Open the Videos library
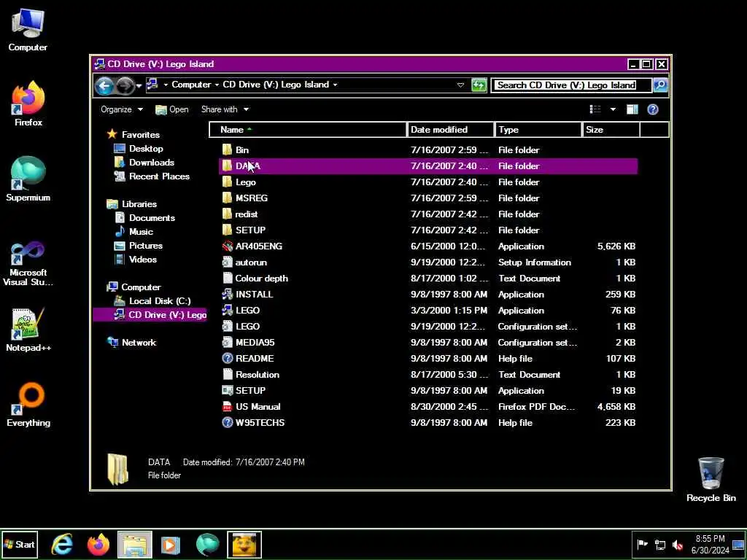Viewport: 747px width, 560px height. click(x=136, y=259)
